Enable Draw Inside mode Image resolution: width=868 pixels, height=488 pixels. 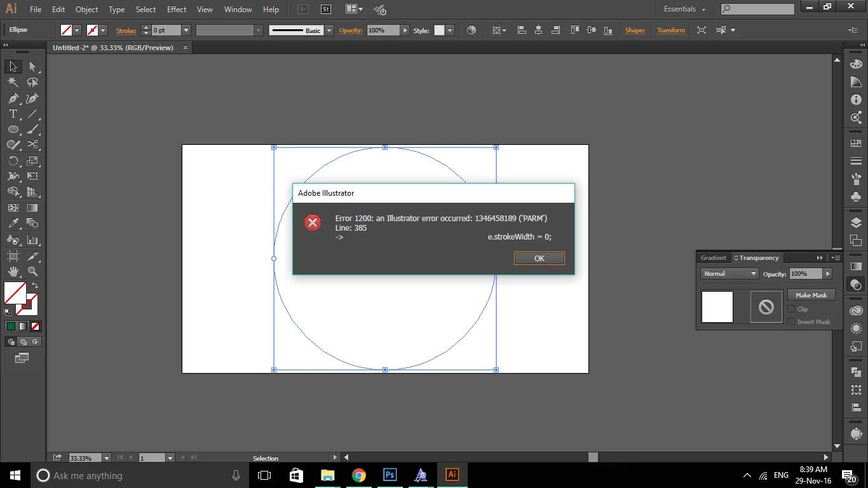click(36, 342)
